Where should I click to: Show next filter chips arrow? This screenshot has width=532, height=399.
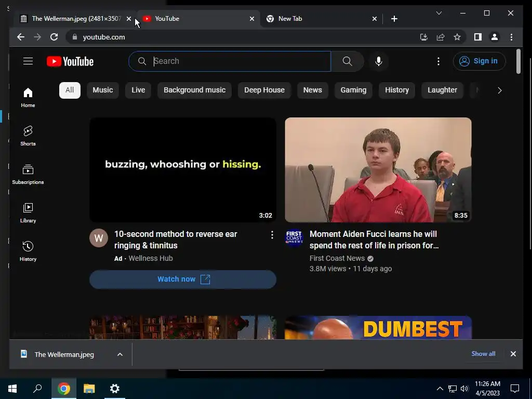tap(499, 90)
